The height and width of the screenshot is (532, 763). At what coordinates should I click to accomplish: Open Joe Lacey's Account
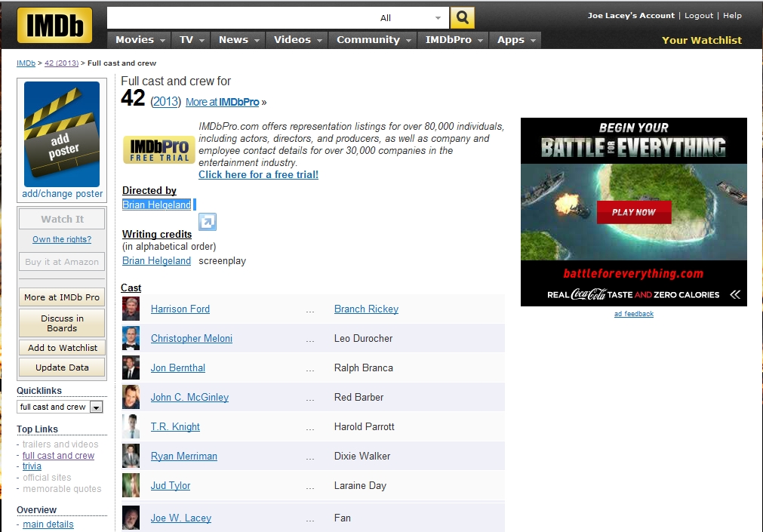pos(631,16)
